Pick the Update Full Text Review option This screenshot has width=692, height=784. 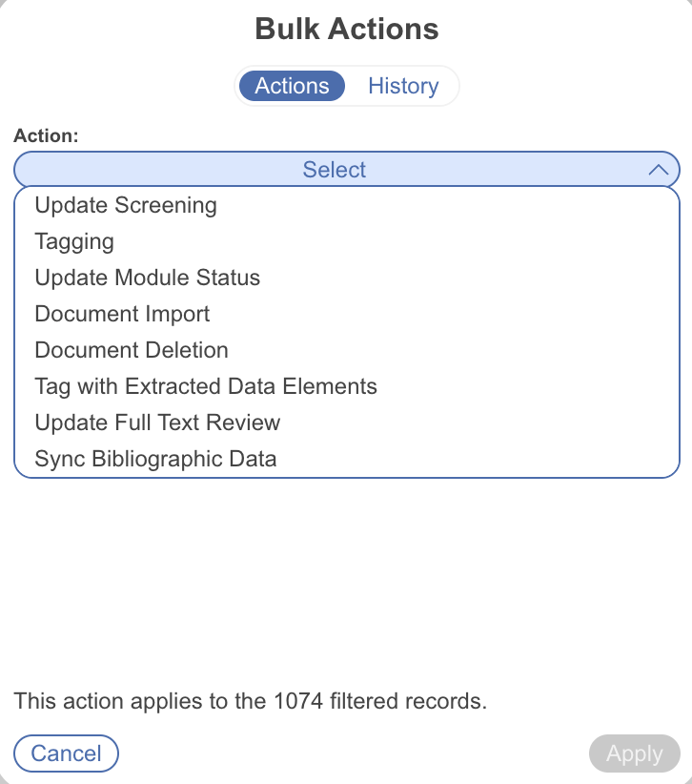(157, 423)
